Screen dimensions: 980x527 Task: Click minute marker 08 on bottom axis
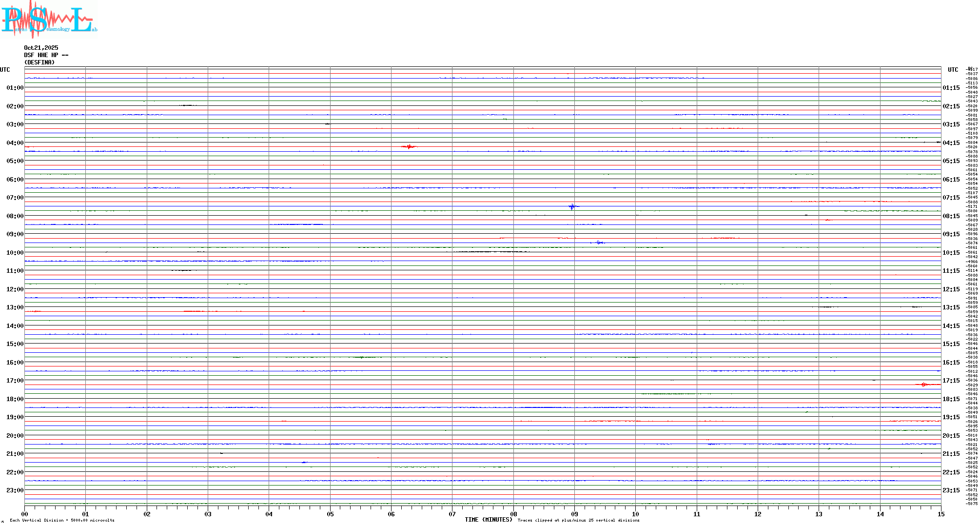[x=513, y=514]
